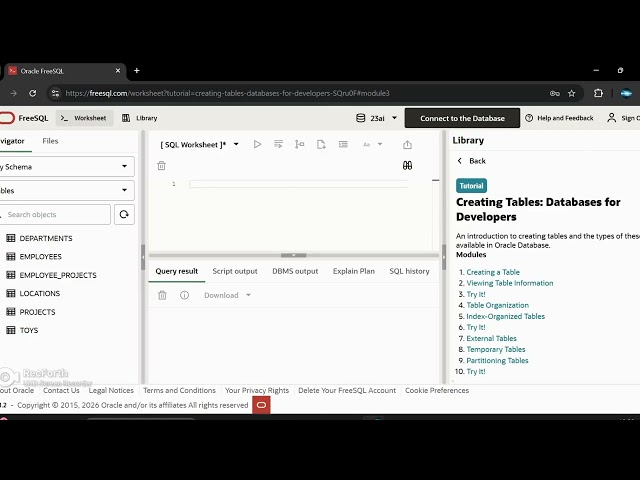Open the External Tables module

coord(491,338)
